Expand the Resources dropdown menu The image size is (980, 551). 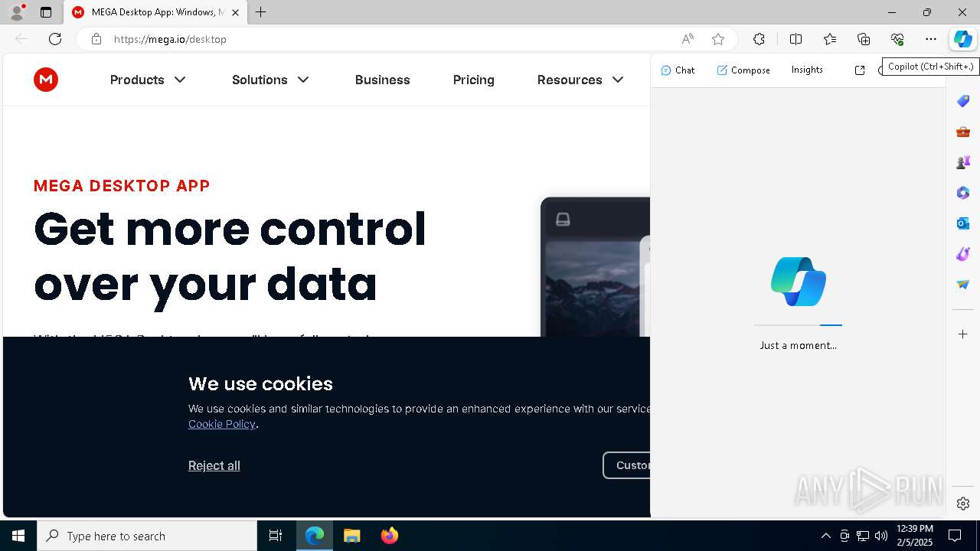point(580,80)
